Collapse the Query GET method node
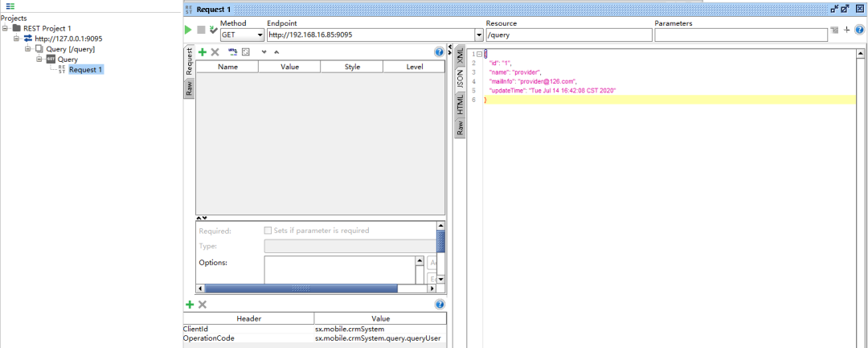Viewport: 868px width, 348px height. pos(39,59)
